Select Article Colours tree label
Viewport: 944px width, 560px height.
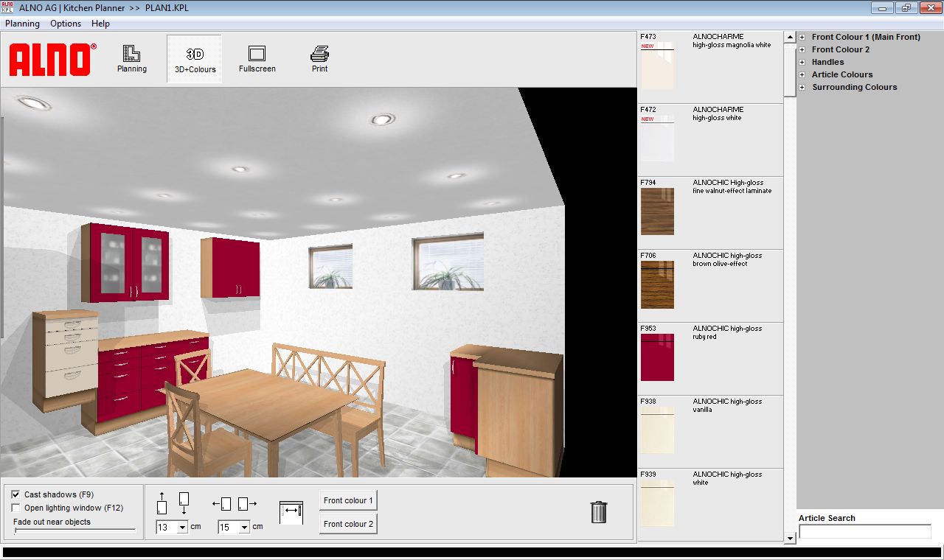tap(842, 74)
